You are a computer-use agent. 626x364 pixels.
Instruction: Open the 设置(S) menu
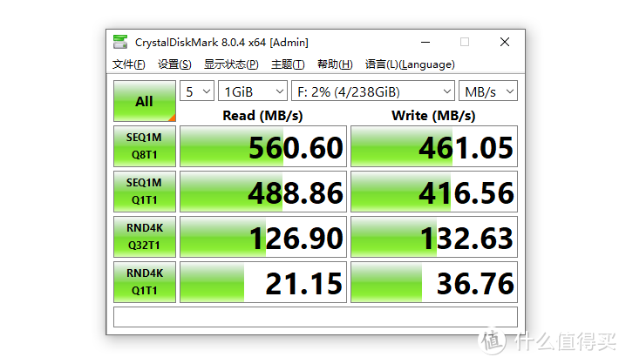(x=174, y=64)
